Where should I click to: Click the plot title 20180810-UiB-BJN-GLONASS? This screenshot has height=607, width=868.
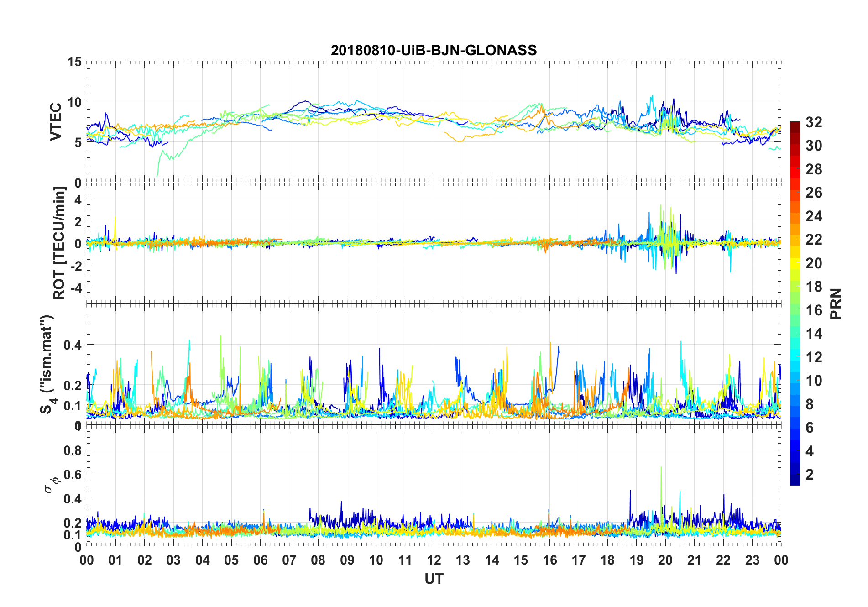434,50
